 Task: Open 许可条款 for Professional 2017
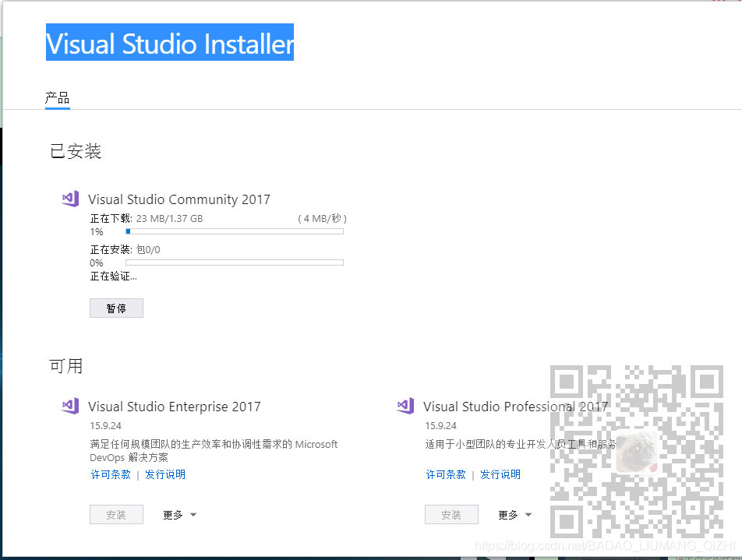(445, 474)
